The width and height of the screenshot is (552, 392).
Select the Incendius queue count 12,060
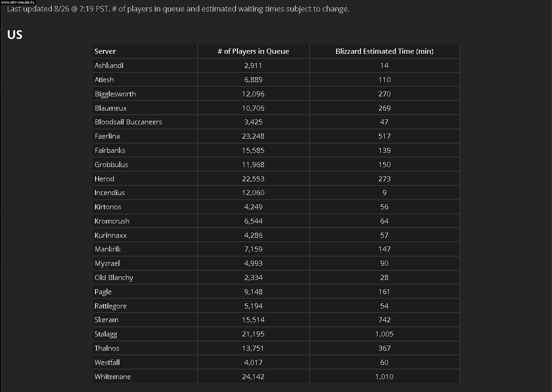[253, 193]
